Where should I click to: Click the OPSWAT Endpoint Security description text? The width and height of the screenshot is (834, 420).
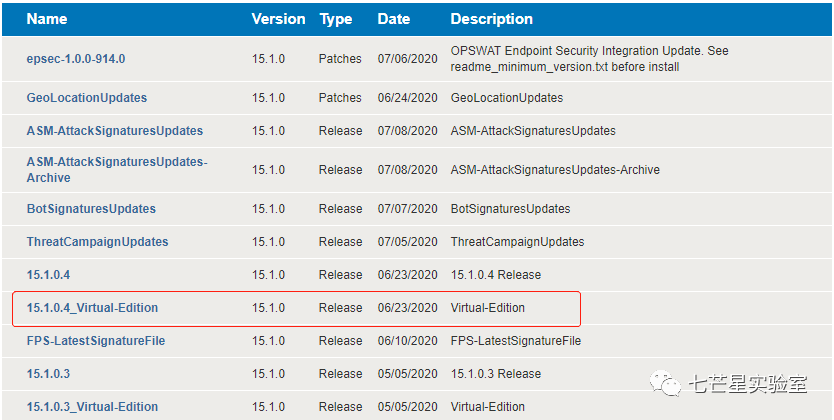coord(589,58)
